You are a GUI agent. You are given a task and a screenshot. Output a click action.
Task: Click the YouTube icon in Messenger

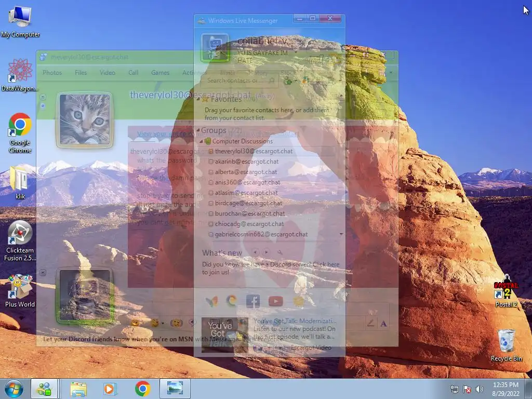[275, 301]
